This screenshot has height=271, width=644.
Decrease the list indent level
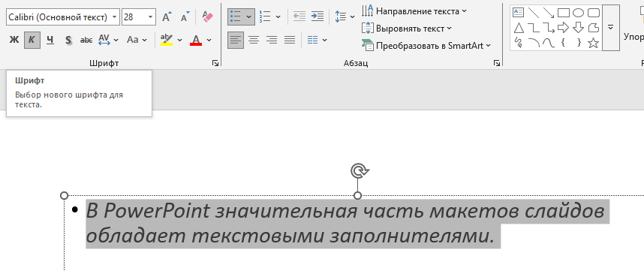pyautogui.click(x=299, y=17)
